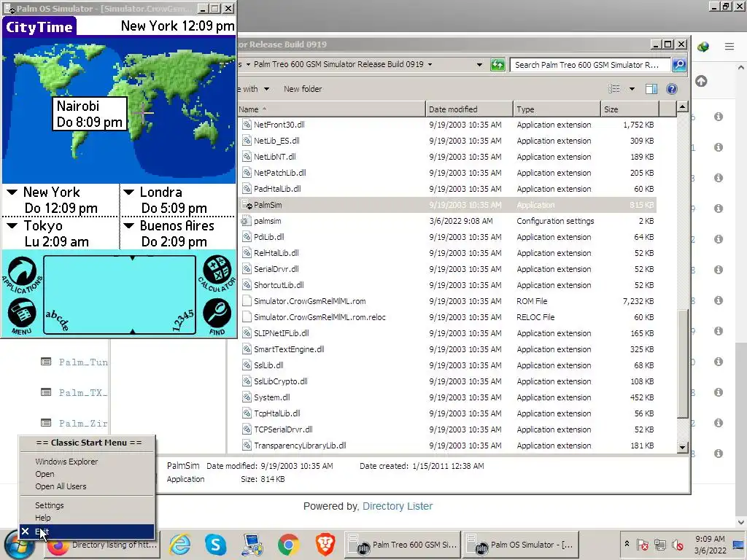Click Exit in the Classic Start Menu popup
The height and width of the screenshot is (560, 747).
88,532
